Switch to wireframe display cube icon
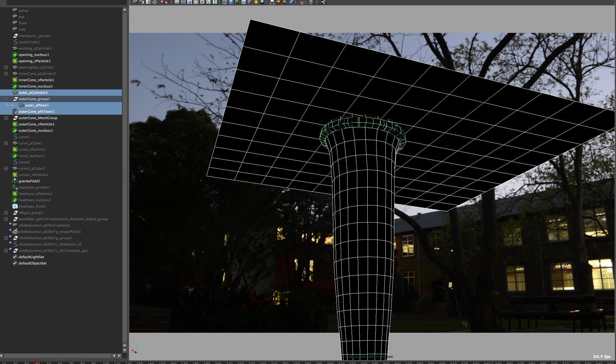Screen dimensions: 616x364 224,2
